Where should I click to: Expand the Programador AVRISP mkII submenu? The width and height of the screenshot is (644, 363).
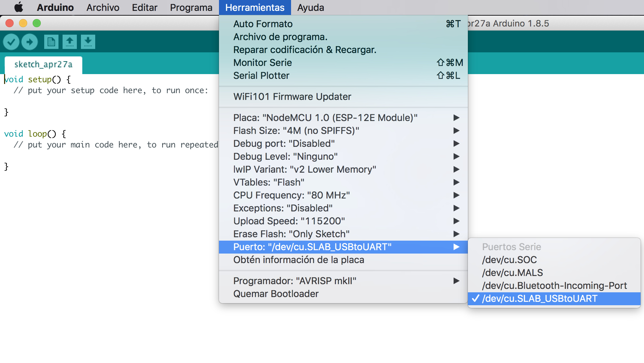click(x=343, y=281)
